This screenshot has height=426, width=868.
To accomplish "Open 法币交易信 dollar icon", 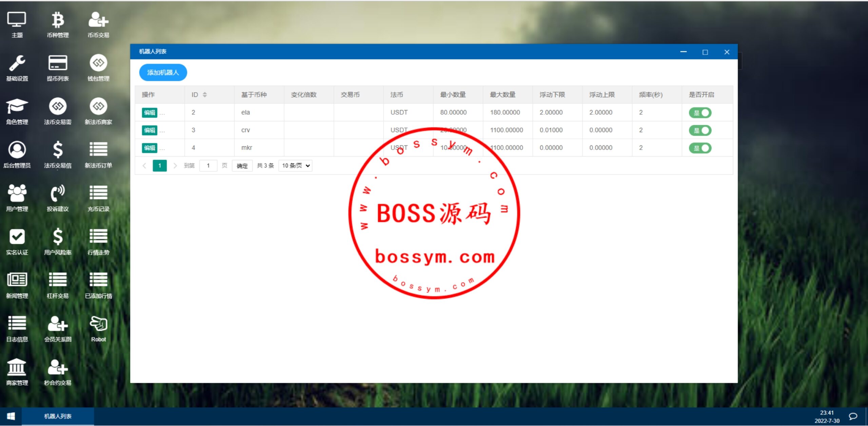I will (x=58, y=155).
